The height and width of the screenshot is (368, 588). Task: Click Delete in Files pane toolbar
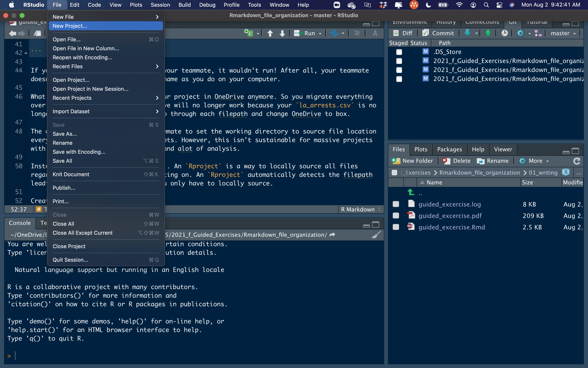coord(456,161)
